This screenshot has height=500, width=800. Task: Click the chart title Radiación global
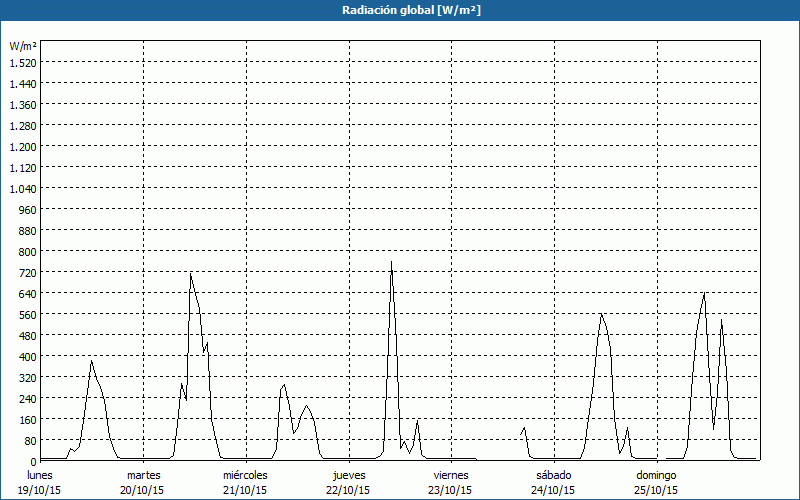tap(399, 10)
